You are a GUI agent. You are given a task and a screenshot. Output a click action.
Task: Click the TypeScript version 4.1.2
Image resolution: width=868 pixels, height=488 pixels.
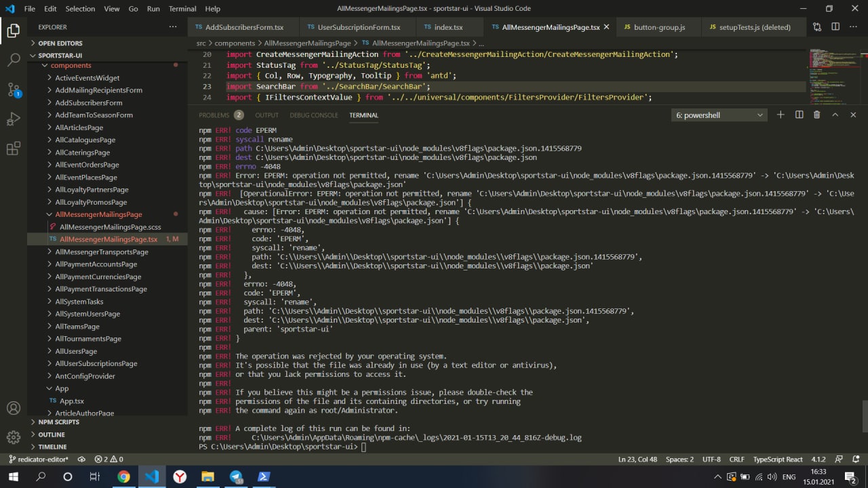818,459
